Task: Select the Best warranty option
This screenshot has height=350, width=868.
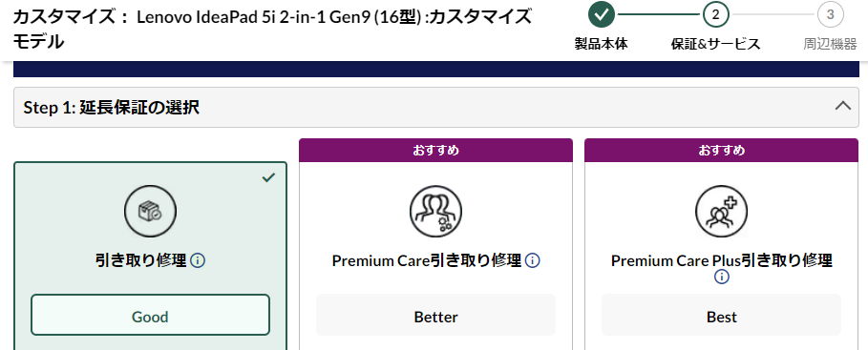Action: click(721, 317)
